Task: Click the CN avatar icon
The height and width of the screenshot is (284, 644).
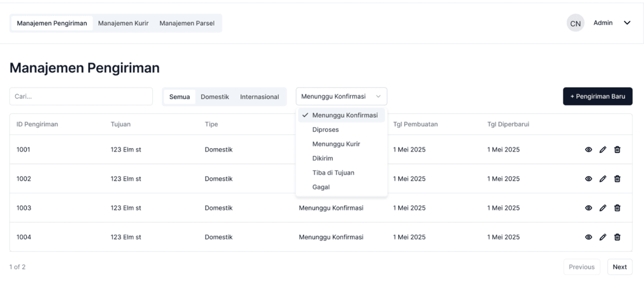Action: click(x=575, y=24)
